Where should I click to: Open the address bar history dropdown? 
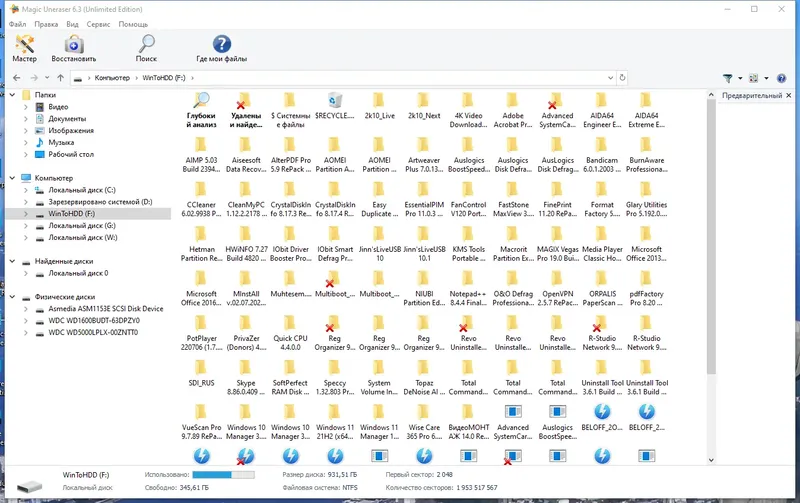[610, 78]
